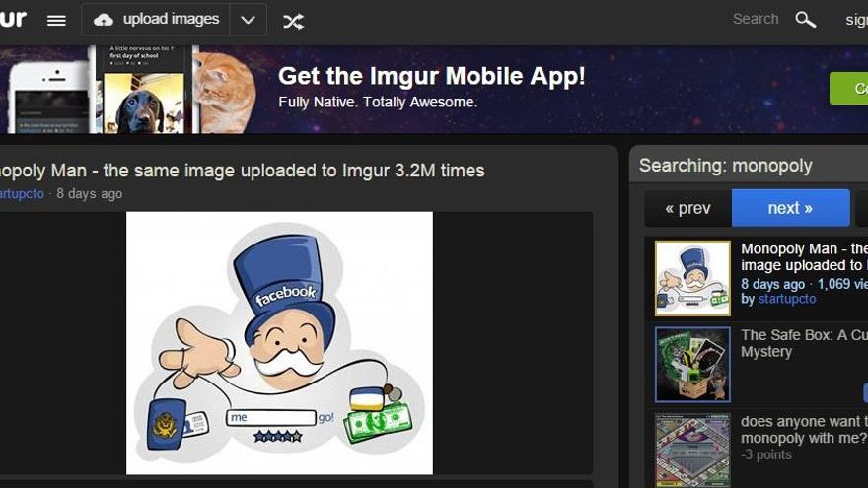Click the magnifying glass search icon
Viewport: 868px width, 488px height.
click(x=806, y=20)
